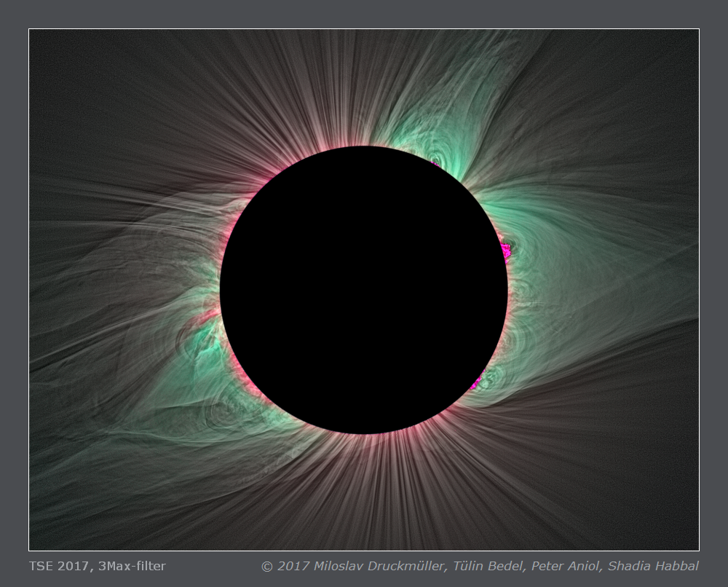Select the 'TSE 2017, 3Max-filter' caption
The width and height of the screenshot is (728, 587).
pos(97,566)
